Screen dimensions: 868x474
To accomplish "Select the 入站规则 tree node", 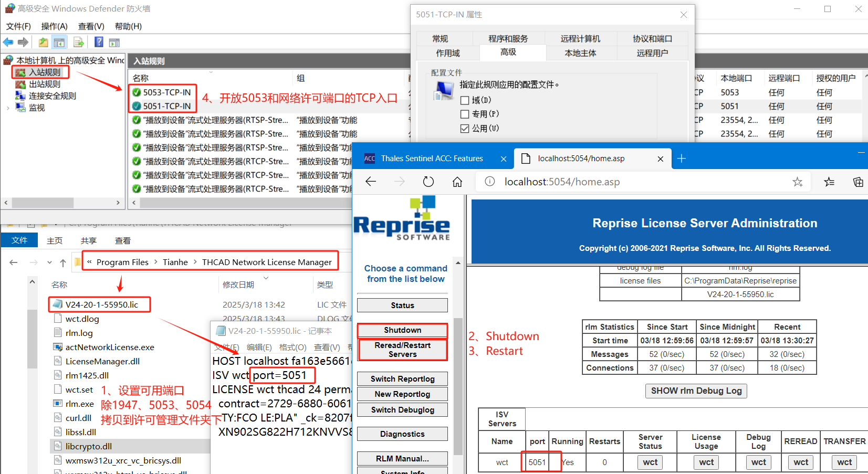I will pos(45,72).
